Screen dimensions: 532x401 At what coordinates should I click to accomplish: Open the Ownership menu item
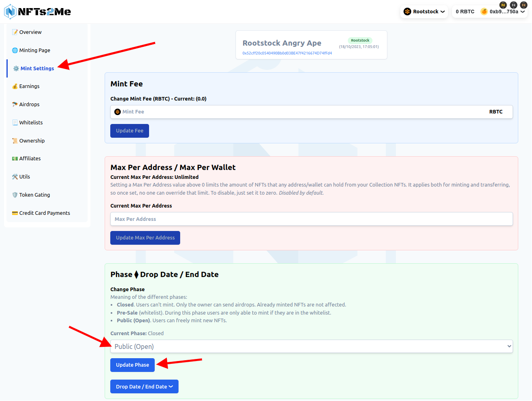click(47, 141)
